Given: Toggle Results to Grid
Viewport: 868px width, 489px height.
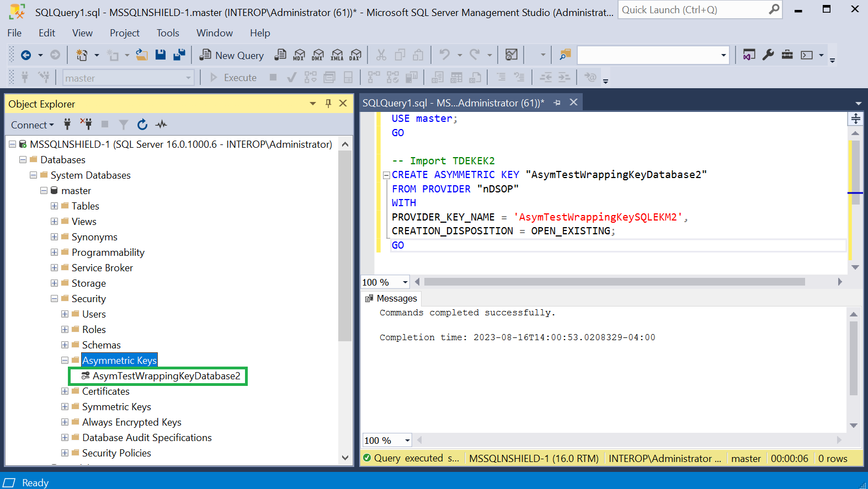Looking at the screenshot, I should tap(456, 77).
